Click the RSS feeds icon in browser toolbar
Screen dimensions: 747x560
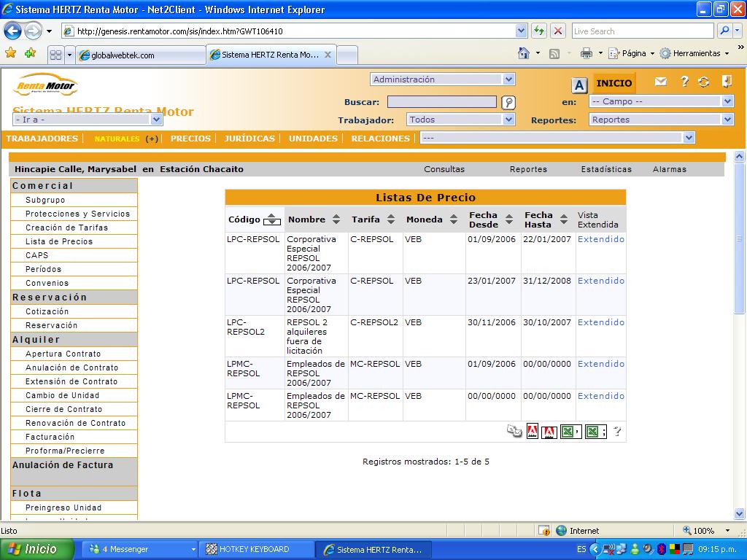554,54
